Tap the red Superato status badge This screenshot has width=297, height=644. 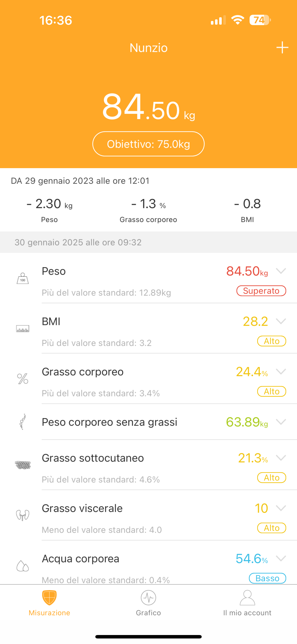(261, 291)
